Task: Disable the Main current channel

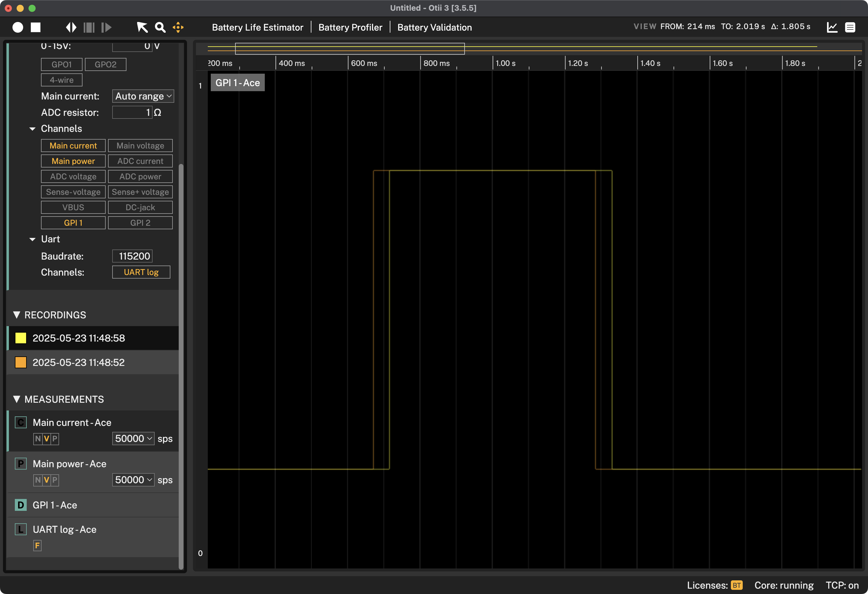Action: [x=73, y=146]
